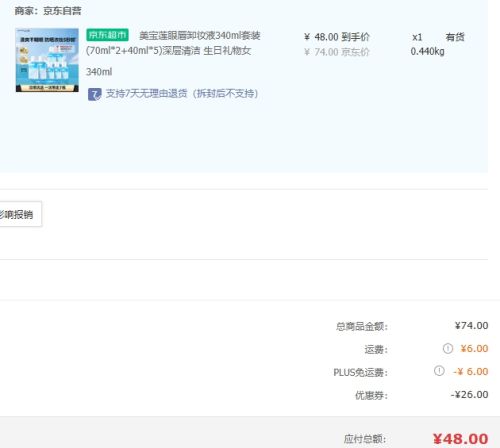Click the PLUS免运费 info icon
Image resolution: width=500 pixels, height=448 pixels.
point(439,371)
